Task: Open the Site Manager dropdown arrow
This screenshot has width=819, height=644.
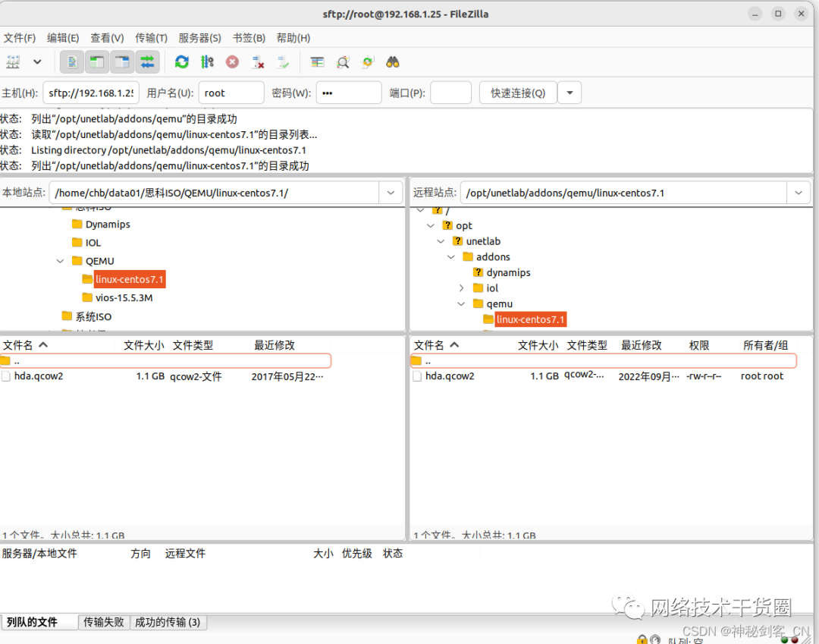Action: (36, 61)
